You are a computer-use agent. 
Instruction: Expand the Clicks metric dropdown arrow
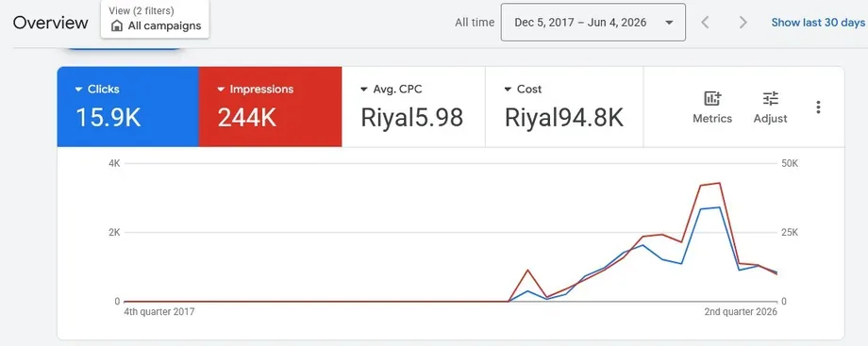coord(78,90)
